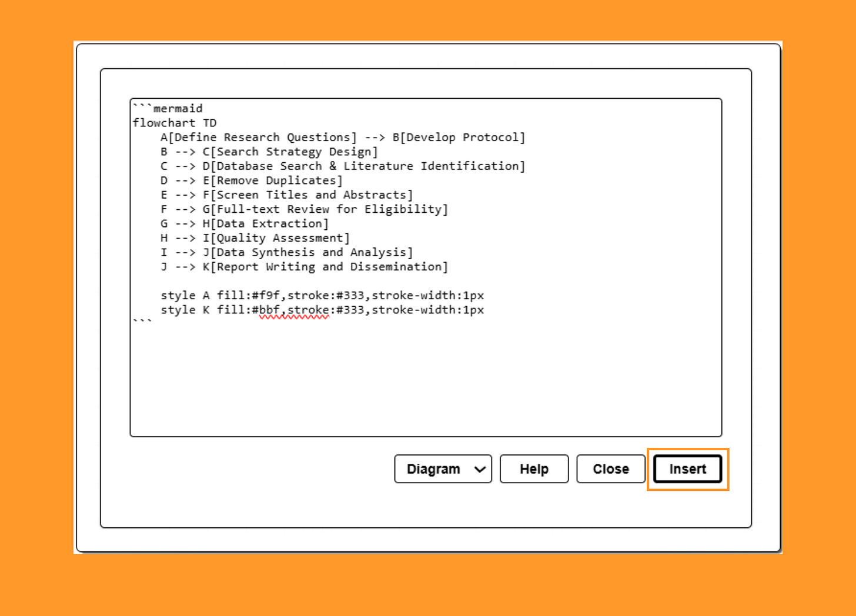Click the 'J[Data Synthesis and Analysis]' line
Image resolution: width=856 pixels, height=616 pixels.
pos(287,252)
